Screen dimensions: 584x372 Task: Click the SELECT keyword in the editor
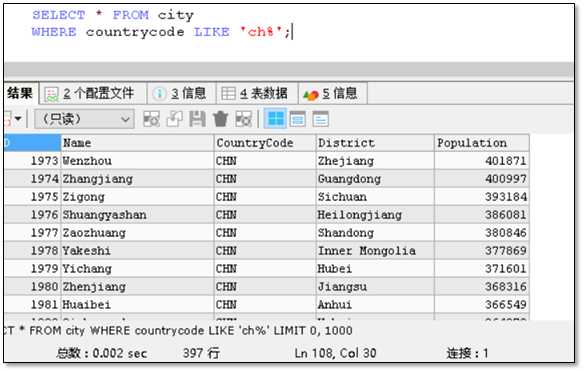[58, 15]
